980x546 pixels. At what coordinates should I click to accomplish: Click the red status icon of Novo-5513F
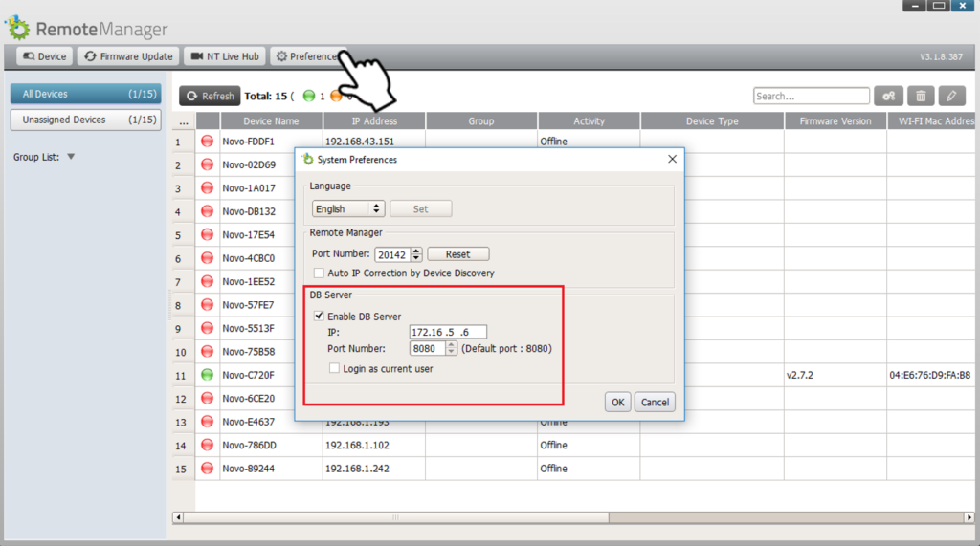pos(207,328)
